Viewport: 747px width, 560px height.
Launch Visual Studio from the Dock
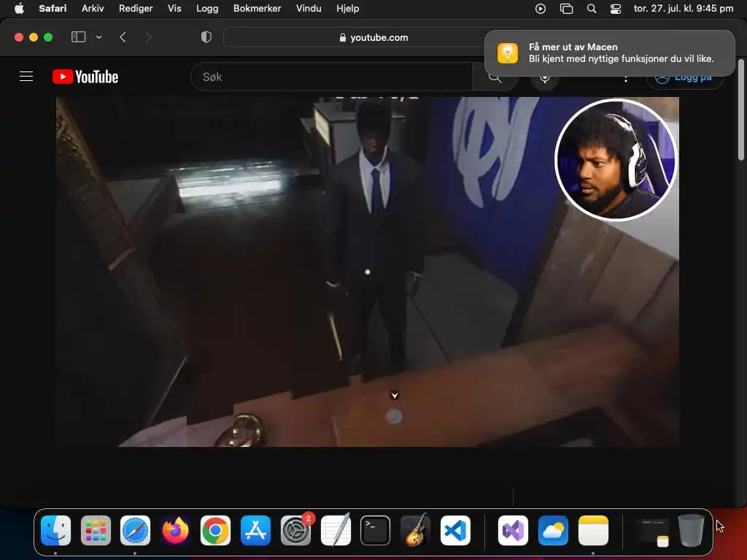(513, 530)
